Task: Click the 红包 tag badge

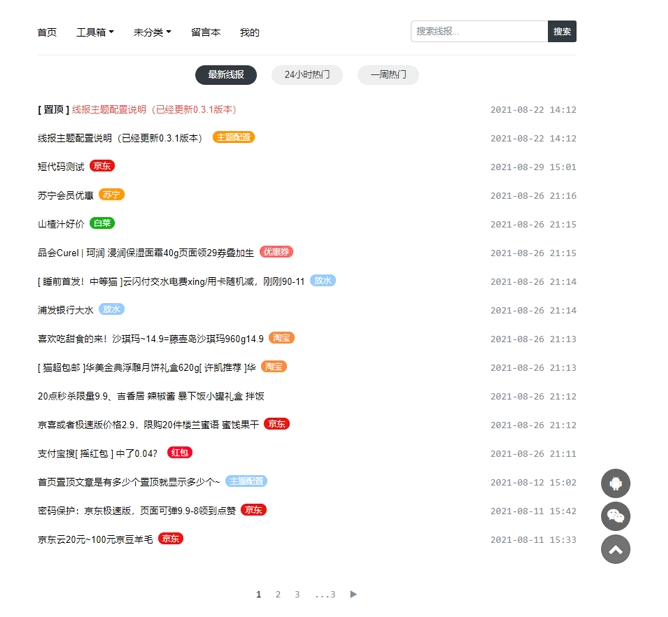Action: (179, 452)
